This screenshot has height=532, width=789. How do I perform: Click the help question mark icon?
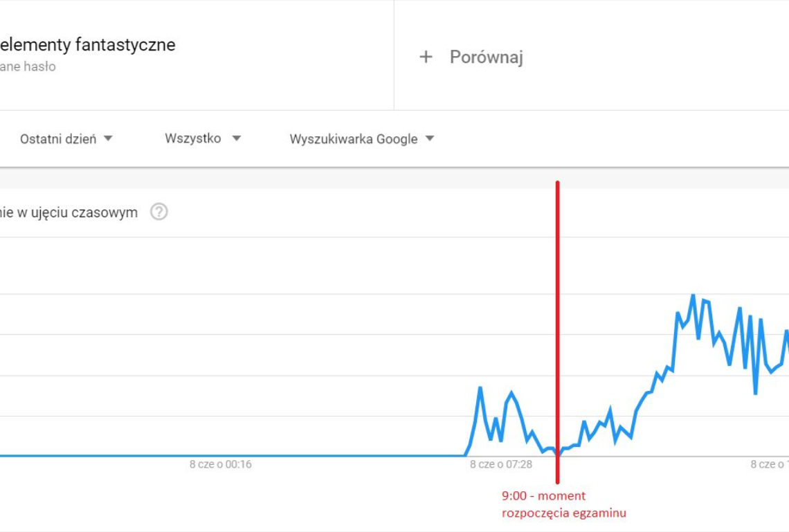point(159,212)
